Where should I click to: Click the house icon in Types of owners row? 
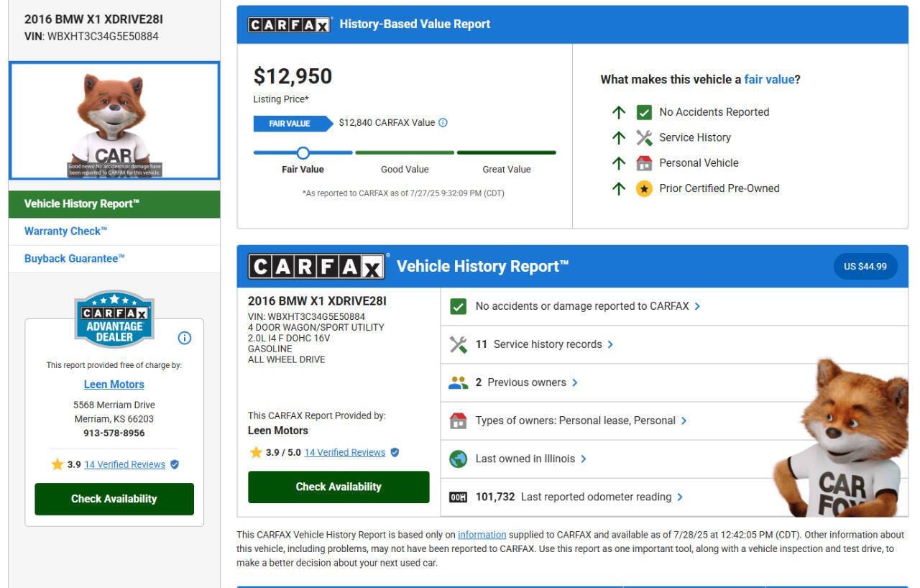(458, 421)
